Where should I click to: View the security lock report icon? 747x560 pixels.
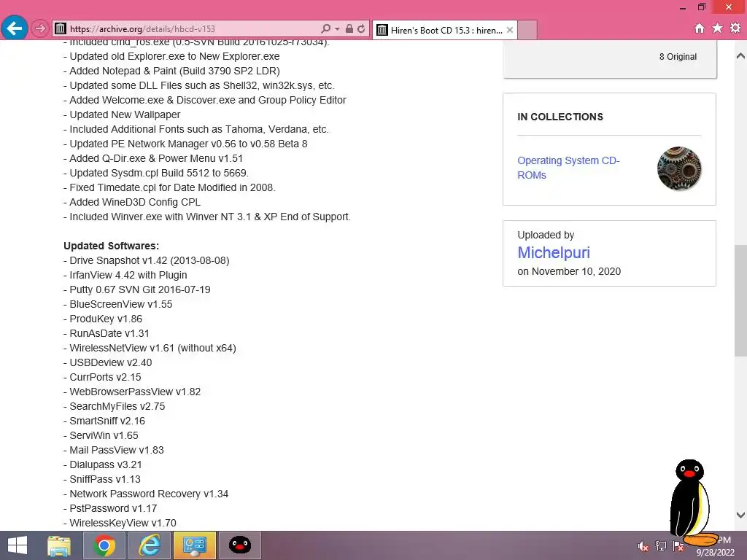pyautogui.click(x=349, y=28)
